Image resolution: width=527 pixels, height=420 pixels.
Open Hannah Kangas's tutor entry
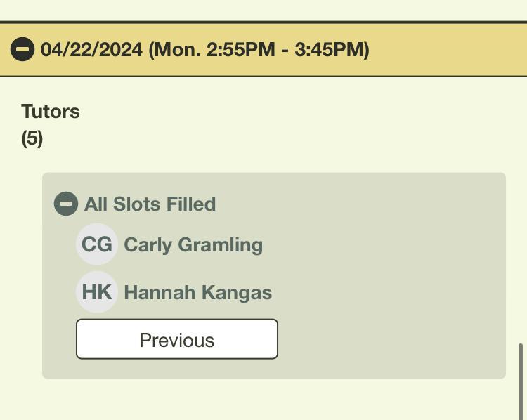(197, 293)
